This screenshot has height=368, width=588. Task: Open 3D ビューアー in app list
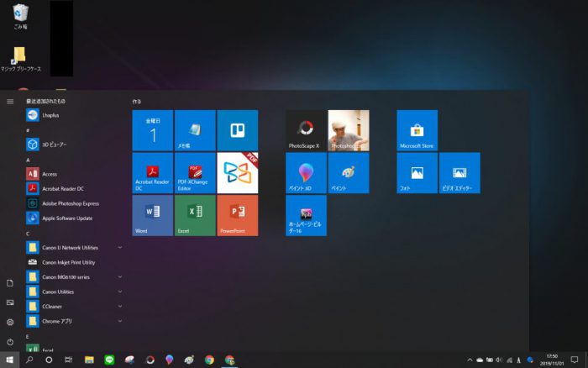pyautogui.click(x=74, y=145)
